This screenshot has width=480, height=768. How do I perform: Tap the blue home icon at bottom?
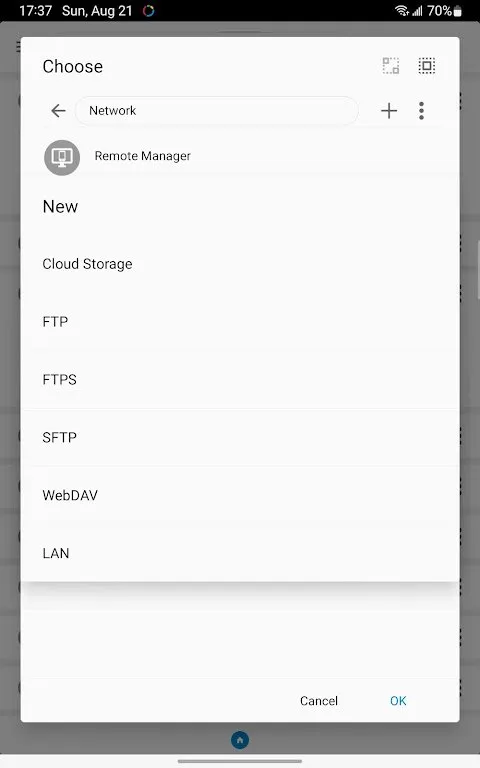(240, 740)
